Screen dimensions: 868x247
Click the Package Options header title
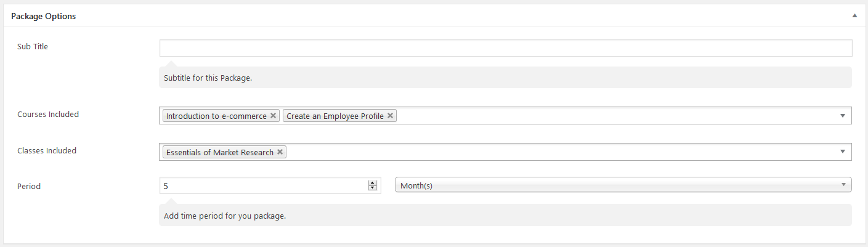click(44, 17)
